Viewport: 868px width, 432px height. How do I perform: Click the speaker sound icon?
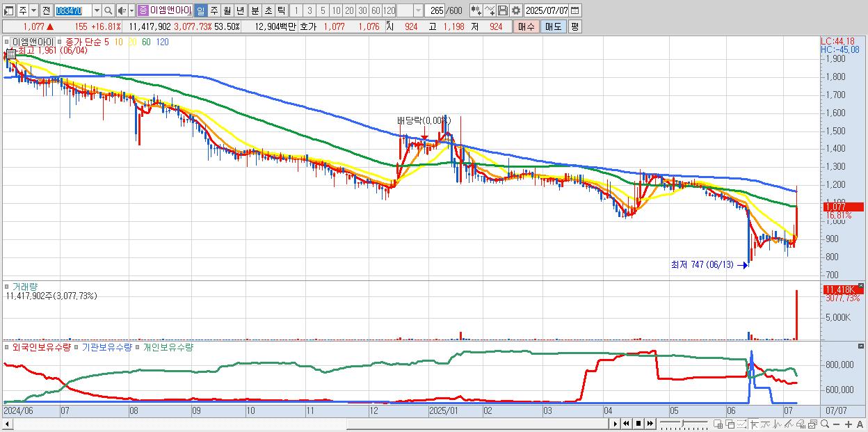(x=122, y=10)
